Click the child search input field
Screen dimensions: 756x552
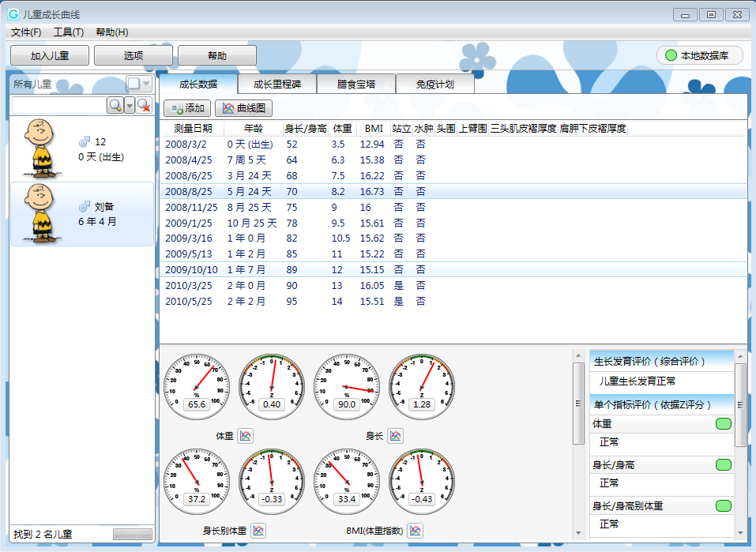pos(59,105)
